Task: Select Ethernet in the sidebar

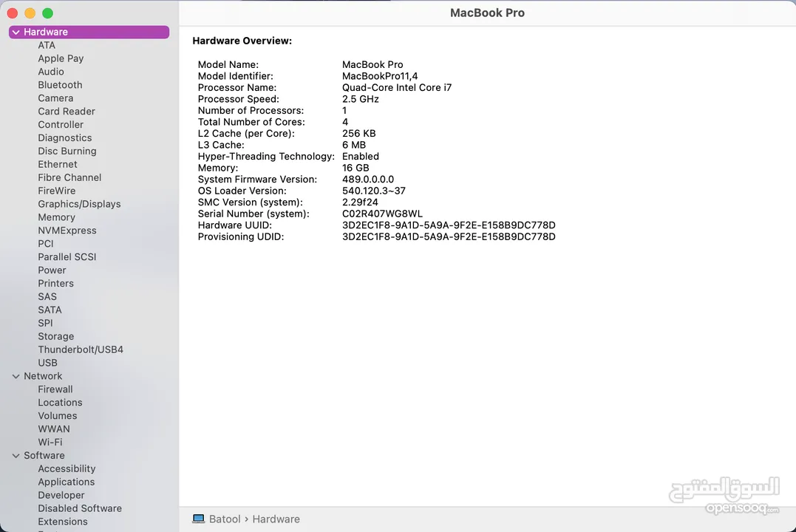Action: pos(58,164)
